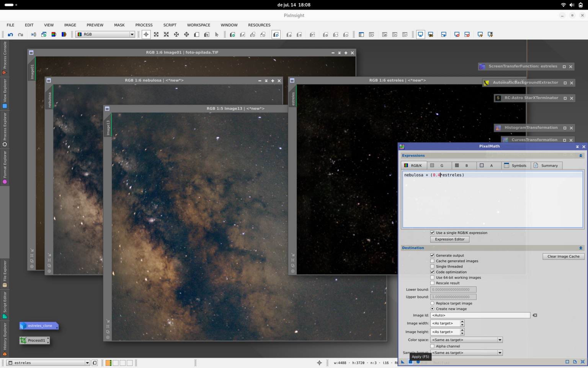588x368 pixels.
Task: Select the Replace target image radio button
Action: 432,303
